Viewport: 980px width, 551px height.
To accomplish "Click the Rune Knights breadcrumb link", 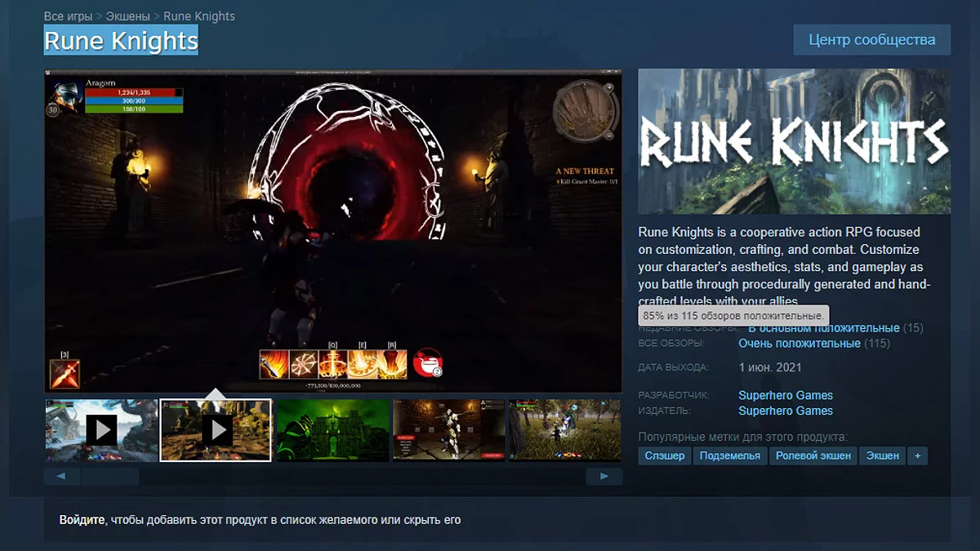I will pyautogui.click(x=199, y=16).
